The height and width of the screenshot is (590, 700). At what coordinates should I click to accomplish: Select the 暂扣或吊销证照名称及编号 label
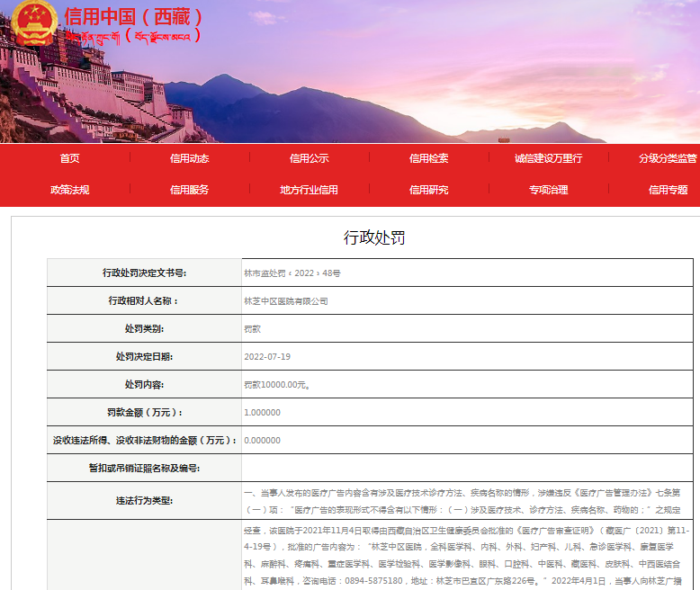click(x=144, y=468)
